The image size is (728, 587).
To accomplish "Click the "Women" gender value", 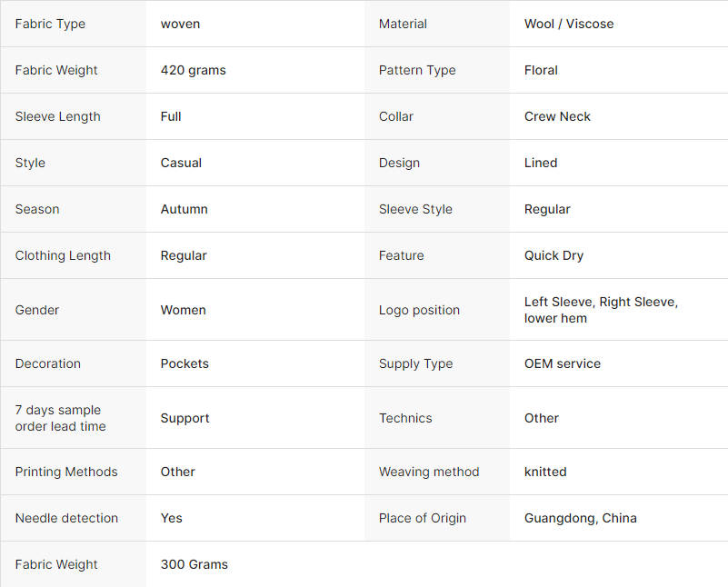I will pos(184,310).
